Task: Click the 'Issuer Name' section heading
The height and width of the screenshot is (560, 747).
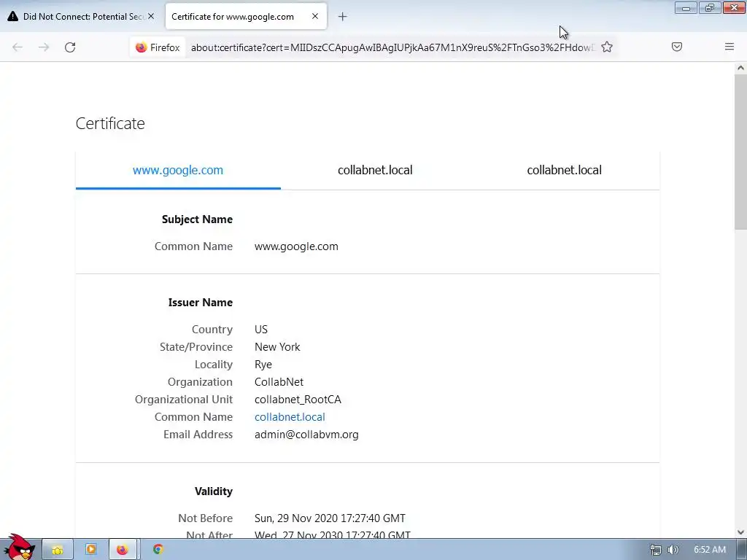Action: pyautogui.click(x=200, y=303)
